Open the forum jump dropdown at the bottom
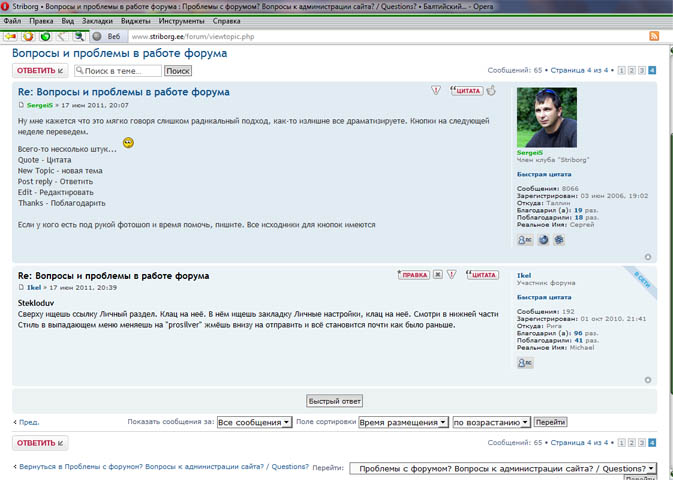 click(x=503, y=467)
